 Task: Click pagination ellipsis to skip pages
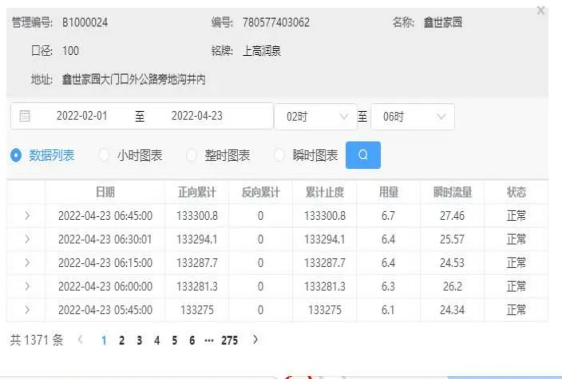pos(209,340)
